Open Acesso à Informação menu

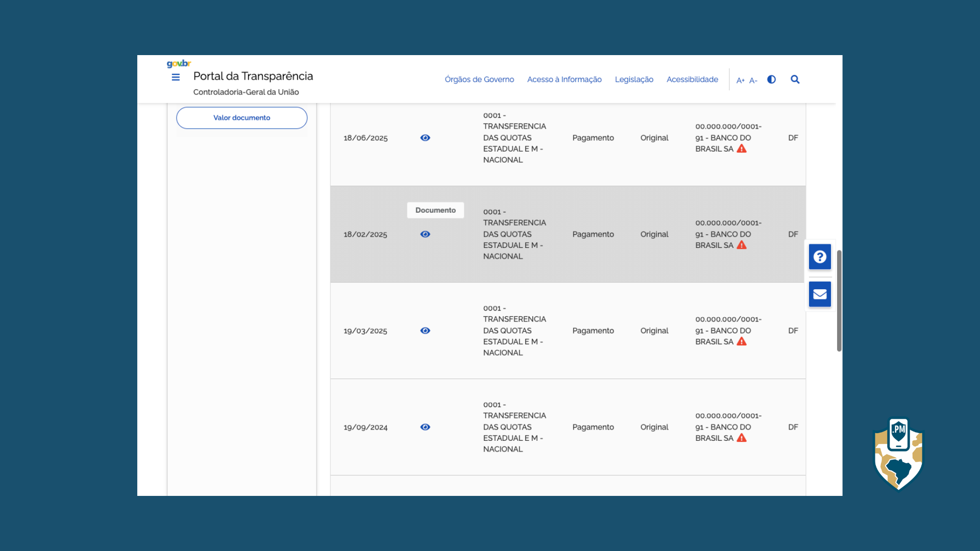click(564, 80)
